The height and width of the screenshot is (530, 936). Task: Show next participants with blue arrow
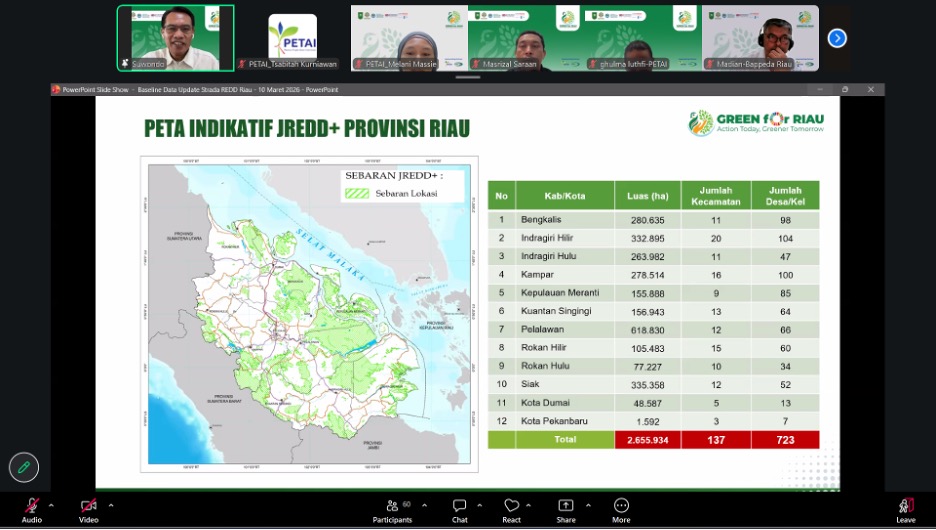pos(837,38)
